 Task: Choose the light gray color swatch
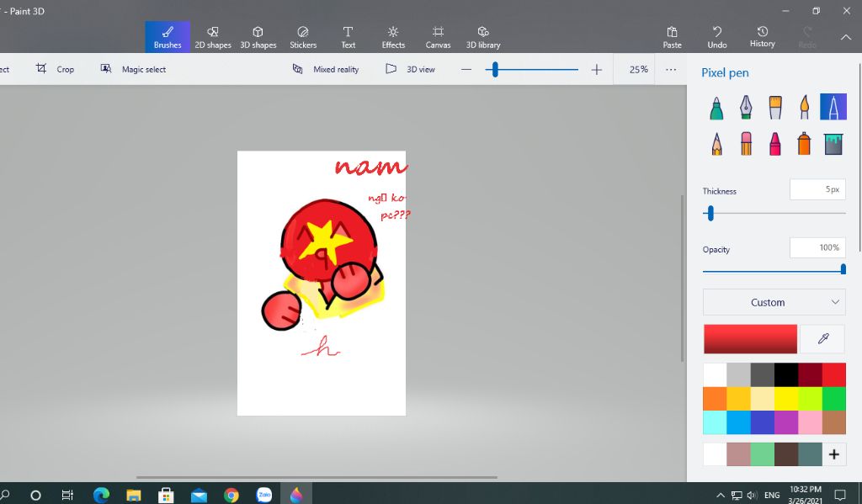[x=738, y=375]
